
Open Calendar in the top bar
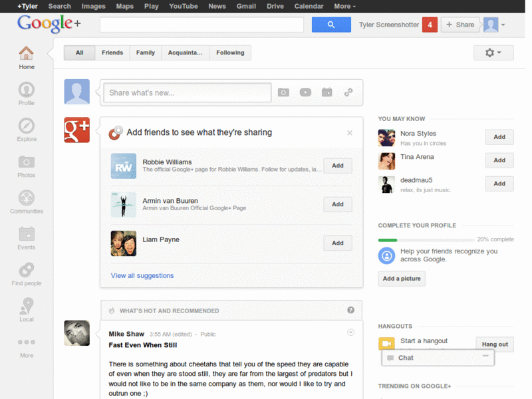pos(309,6)
